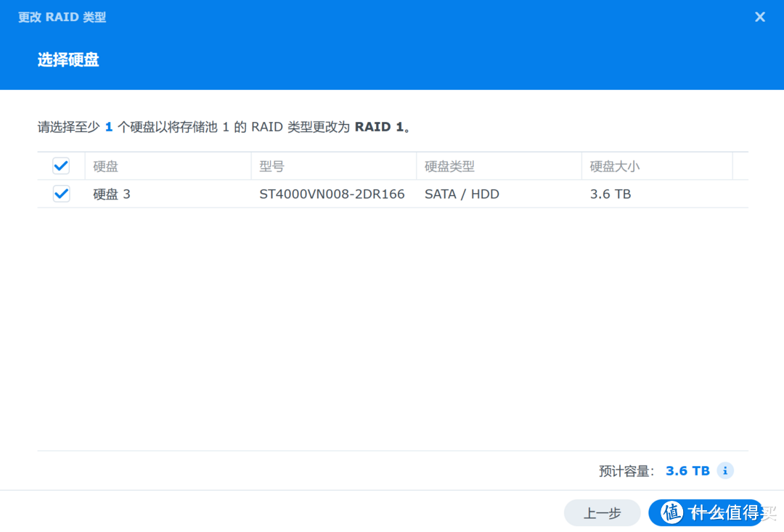Click 上一步 to go back
This screenshot has width=784, height=532.
click(x=602, y=513)
